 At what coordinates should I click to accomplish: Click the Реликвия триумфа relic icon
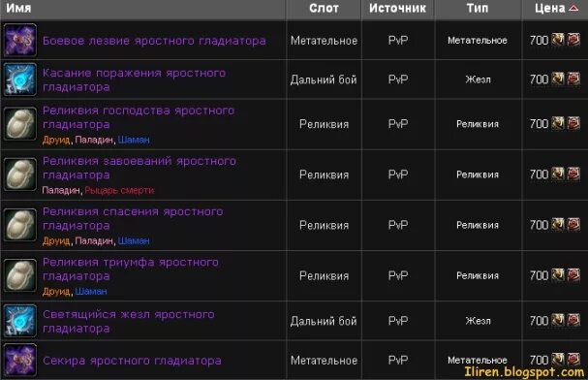pyautogui.click(x=20, y=275)
